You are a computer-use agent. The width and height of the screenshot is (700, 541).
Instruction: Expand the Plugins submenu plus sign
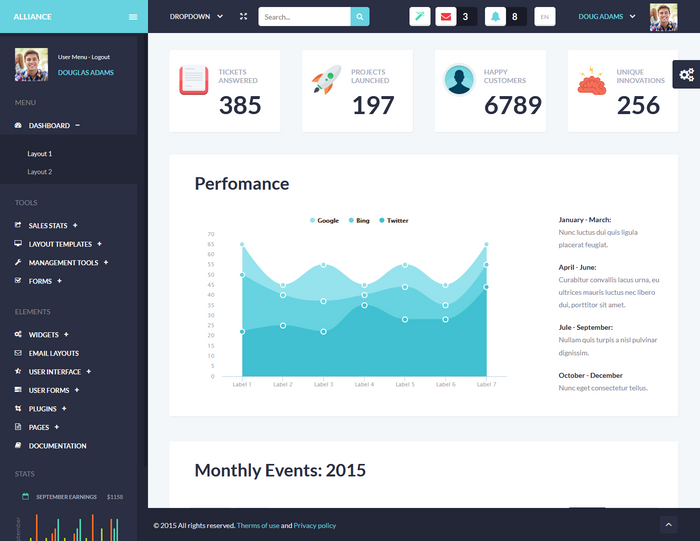(x=64, y=408)
